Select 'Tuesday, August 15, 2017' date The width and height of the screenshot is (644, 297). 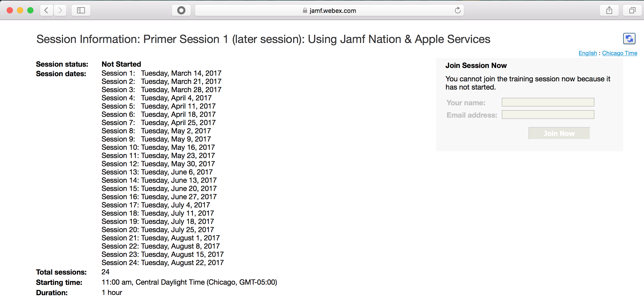(x=183, y=255)
